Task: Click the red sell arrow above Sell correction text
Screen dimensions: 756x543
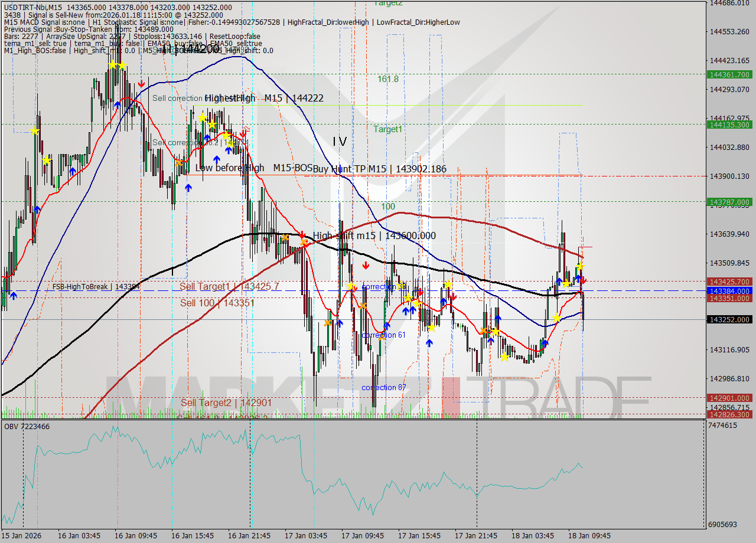Action: 142,83
